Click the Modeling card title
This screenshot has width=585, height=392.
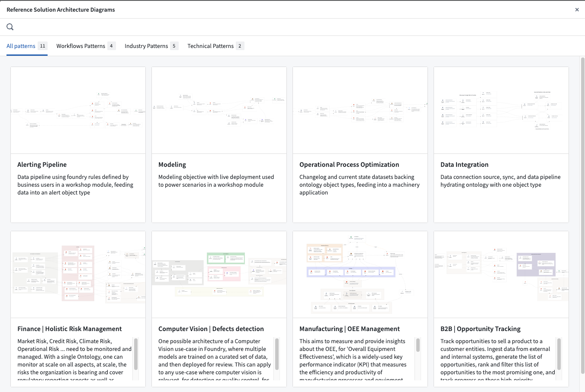pos(172,165)
